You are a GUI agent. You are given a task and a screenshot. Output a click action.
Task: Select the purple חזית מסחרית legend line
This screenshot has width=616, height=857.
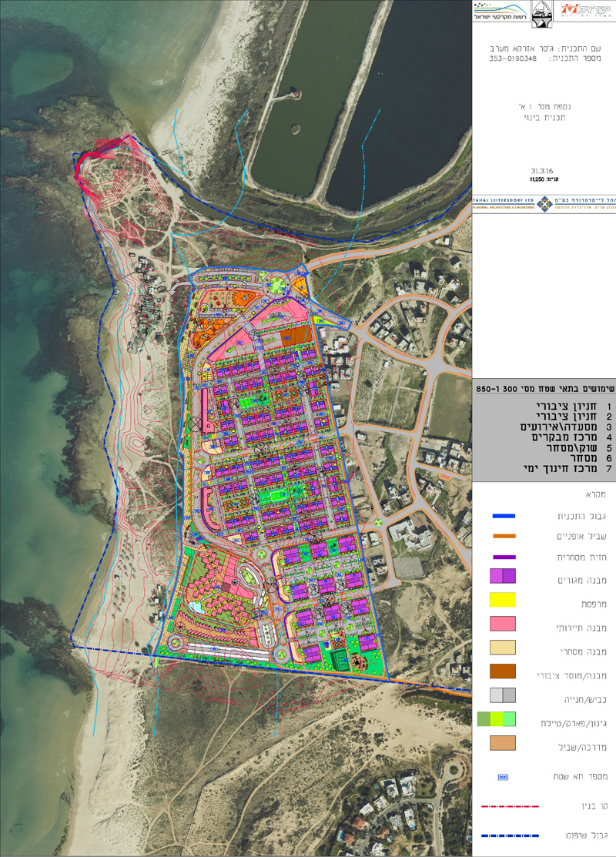(504, 557)
